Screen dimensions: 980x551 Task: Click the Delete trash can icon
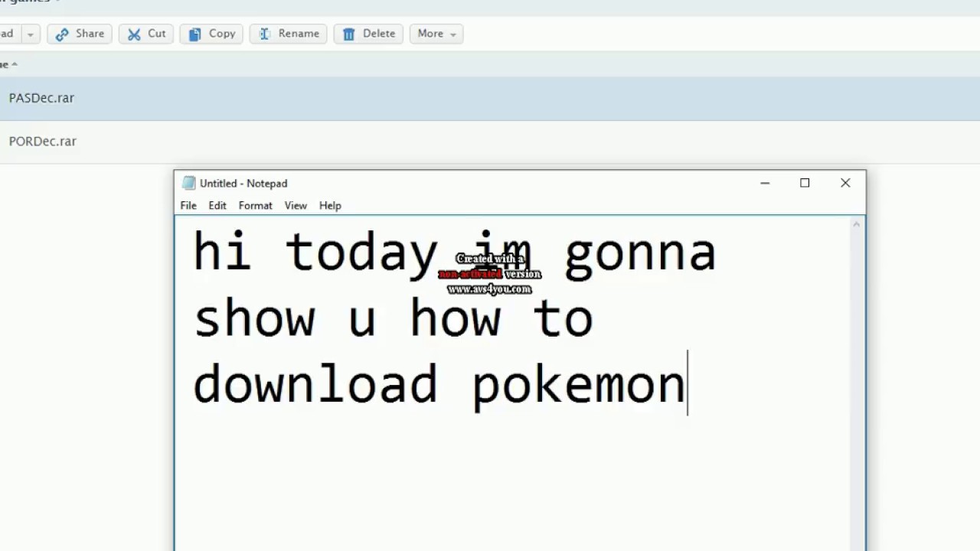pyautogui.click(x=349, y=34)
